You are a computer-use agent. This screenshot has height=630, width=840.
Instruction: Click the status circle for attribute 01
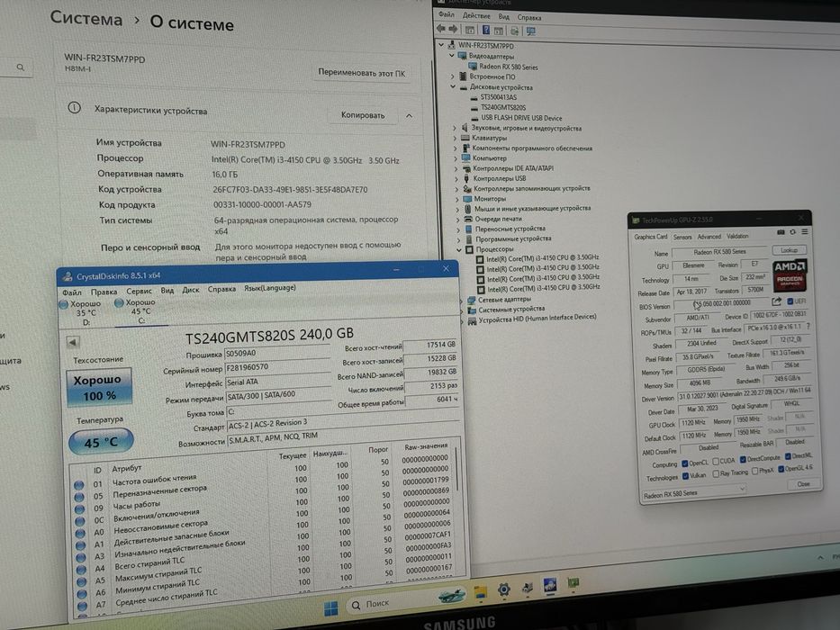coord(79,485)
